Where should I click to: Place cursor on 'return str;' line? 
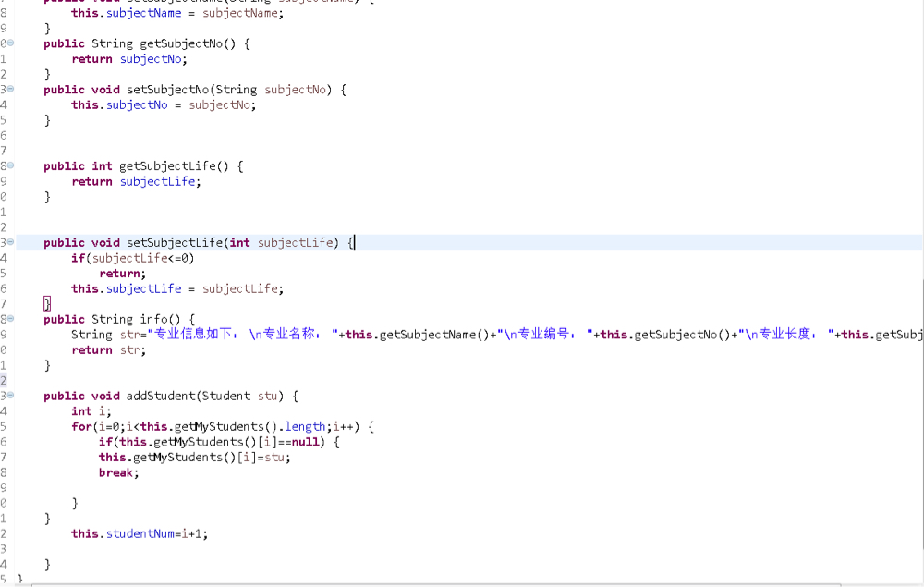pyautogui.click(x=108, y=350)
